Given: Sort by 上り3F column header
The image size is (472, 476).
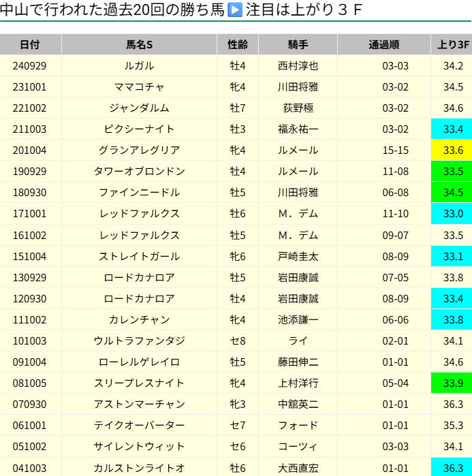Looking at the screenshot, I should tap(453, 45).
